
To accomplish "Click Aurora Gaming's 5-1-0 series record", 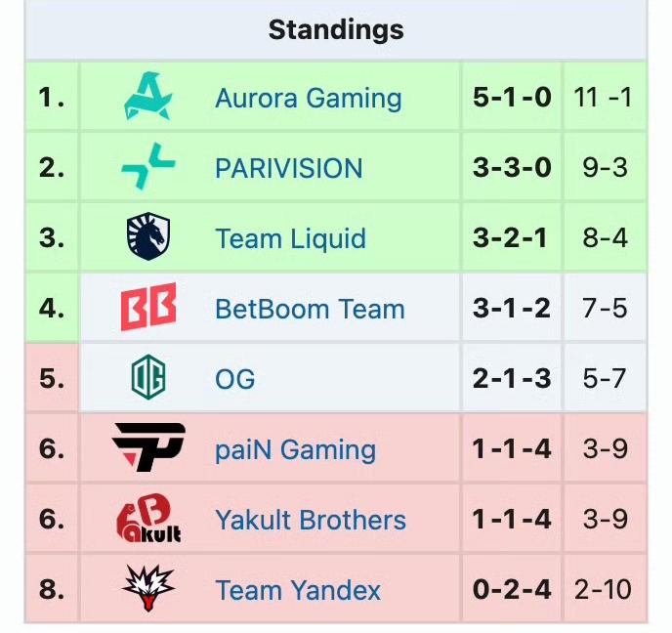I will [512, 98].
